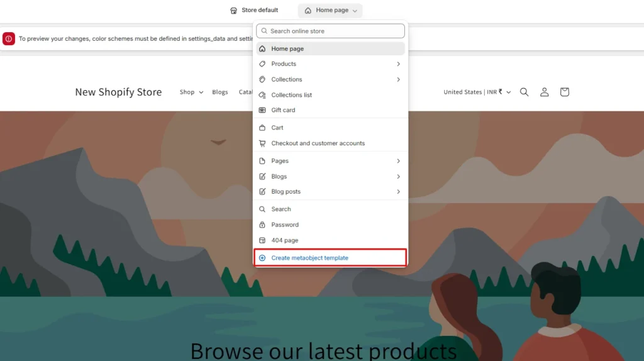The height and width of the screenshot is (361, 644).
Task: Click the checkout shopping cart icon
Action: [262, 143]
